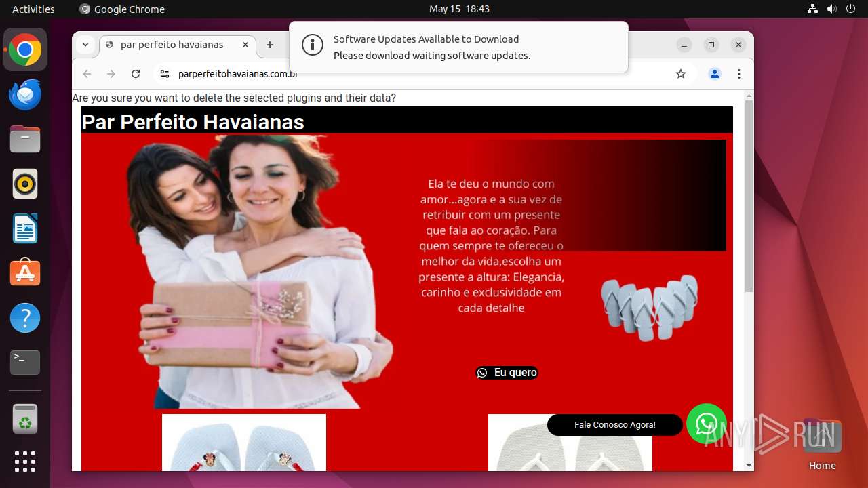This screenshot has width=868, height=488.
Task: Expand the tab search dropdown arrow
Action: click(x=85, y=45)
